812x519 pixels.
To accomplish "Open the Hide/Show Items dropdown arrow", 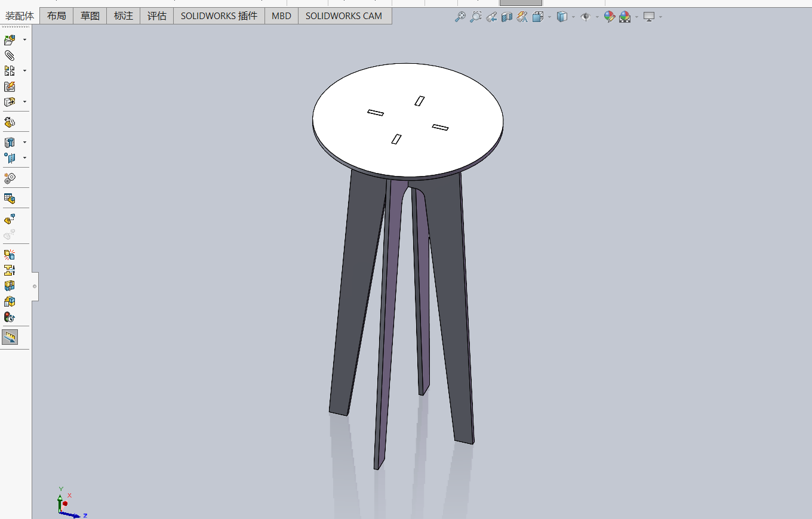I will click(x=597, y=17).
